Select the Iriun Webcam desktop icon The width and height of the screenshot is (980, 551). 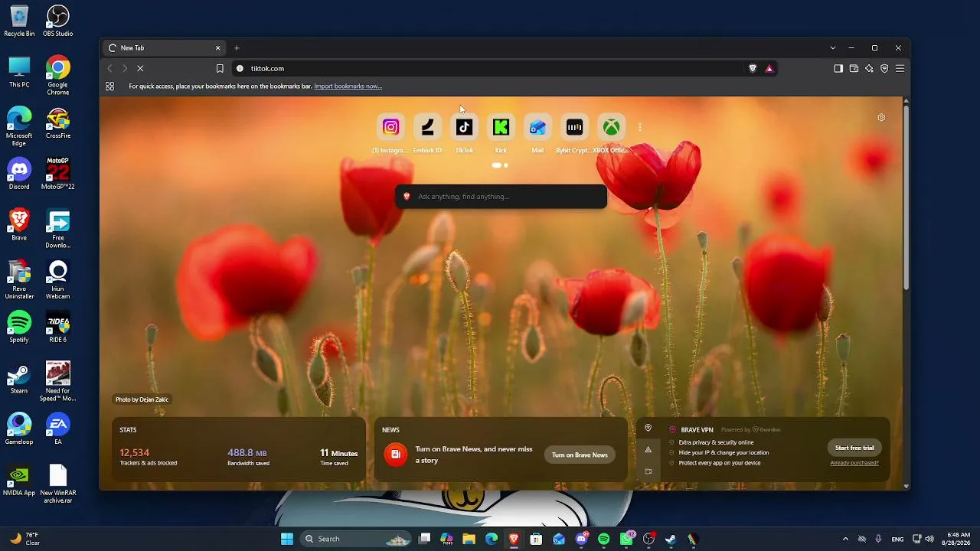point(58,280)
